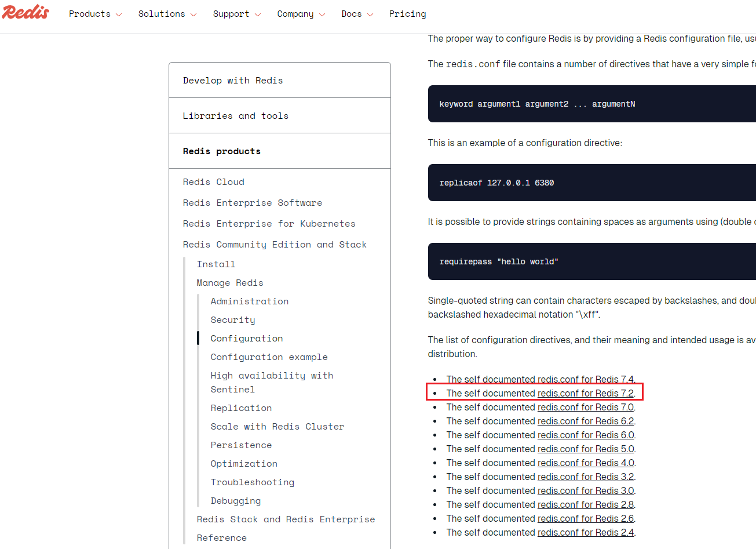This screenshot has width=756, height=549.
Task: Go to the Pricing page
Action: point(408,14)
